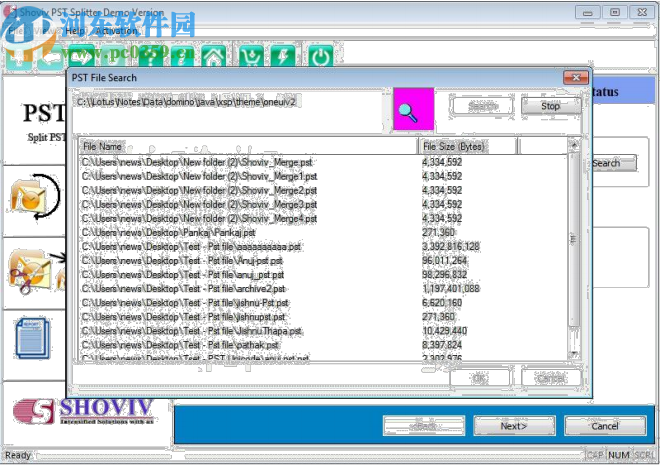The height and width of the screenshot is (475, 661).
Task: Click the shopping cart buy icon
Action: [x=251, y=56]
